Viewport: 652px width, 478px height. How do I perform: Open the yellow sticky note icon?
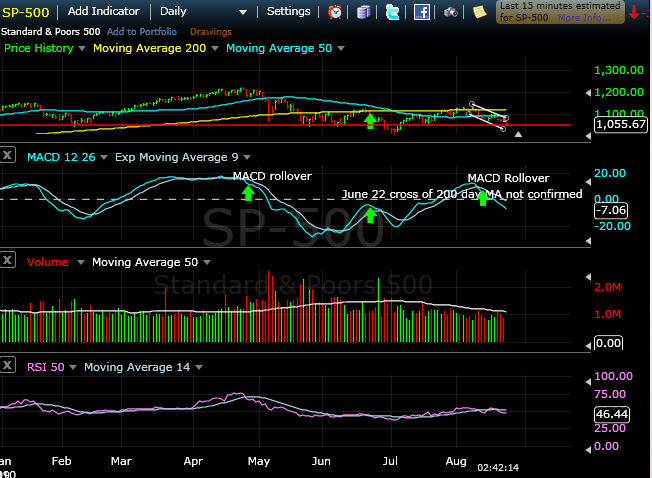point(480,12)
